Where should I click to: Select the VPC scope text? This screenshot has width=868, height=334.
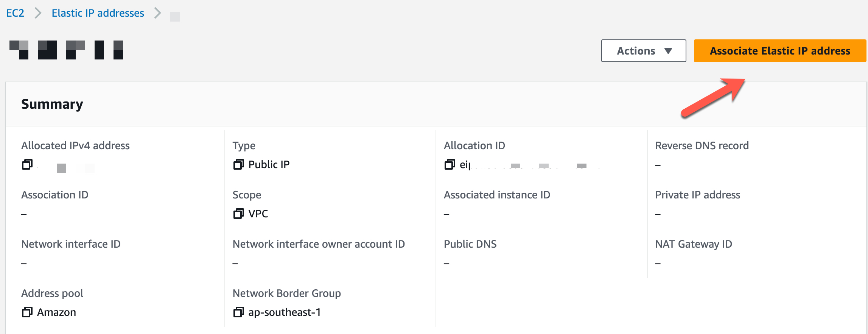click(x=258, y=214)
